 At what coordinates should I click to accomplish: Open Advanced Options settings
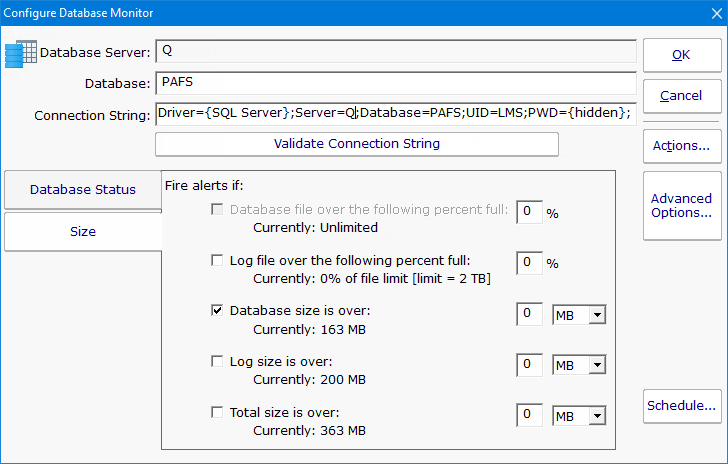point(681,206)
